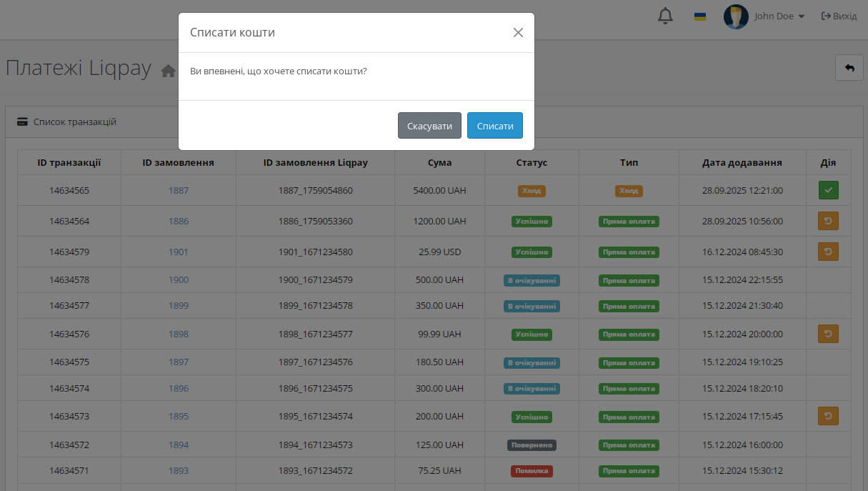Click the Тип column header
This screenshot has width=868, height=491.
(x=629, y=163)
